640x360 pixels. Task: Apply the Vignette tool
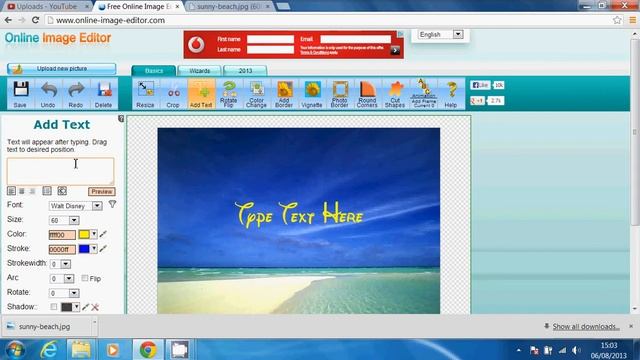(312, 94)
